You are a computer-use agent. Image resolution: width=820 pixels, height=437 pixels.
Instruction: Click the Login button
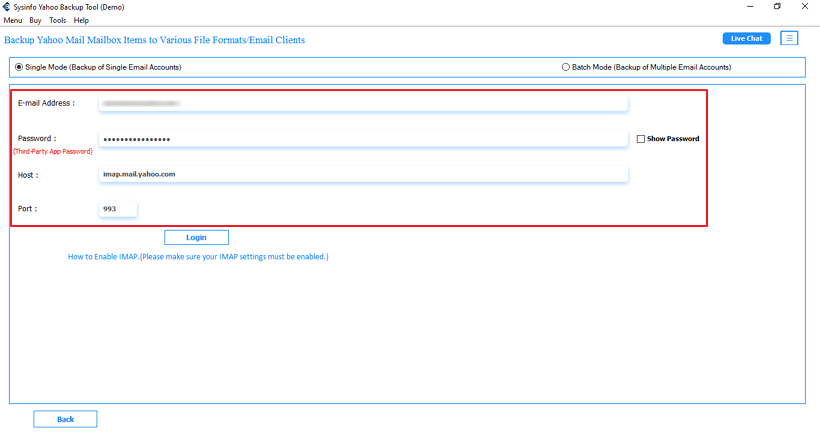tap(196, 237)
